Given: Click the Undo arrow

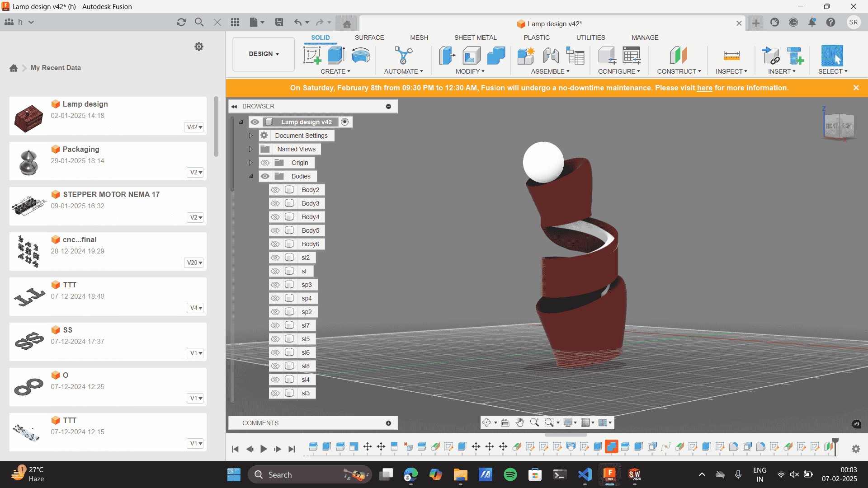Looking at the screenshot, I should pyautogui.click(x=297, y=22).
